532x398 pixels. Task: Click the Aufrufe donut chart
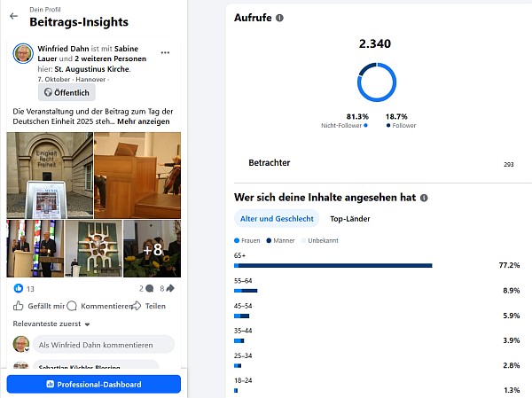coord(377,82)
